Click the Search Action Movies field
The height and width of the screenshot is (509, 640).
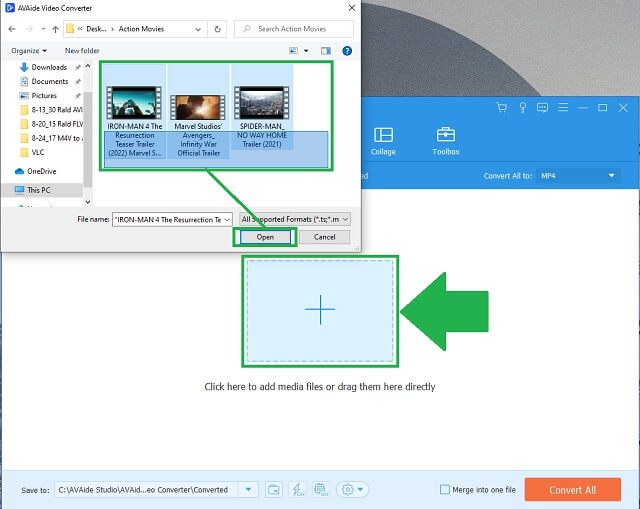click(x=293, y=29)
